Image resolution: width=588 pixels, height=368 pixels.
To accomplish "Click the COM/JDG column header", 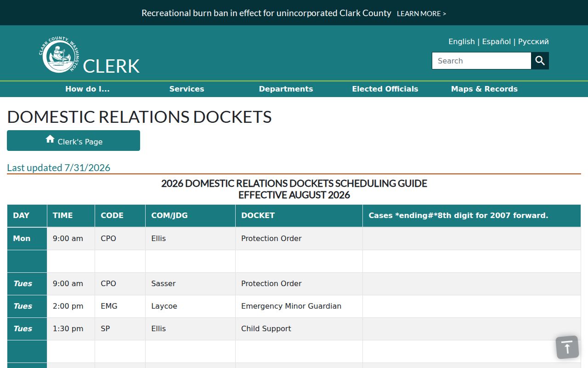I will [x=190, y=216].
